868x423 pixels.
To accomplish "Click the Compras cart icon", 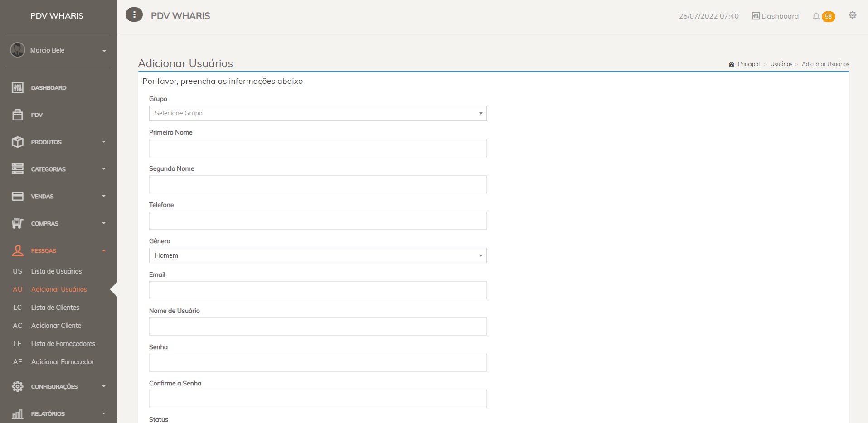I will (18, 223).
